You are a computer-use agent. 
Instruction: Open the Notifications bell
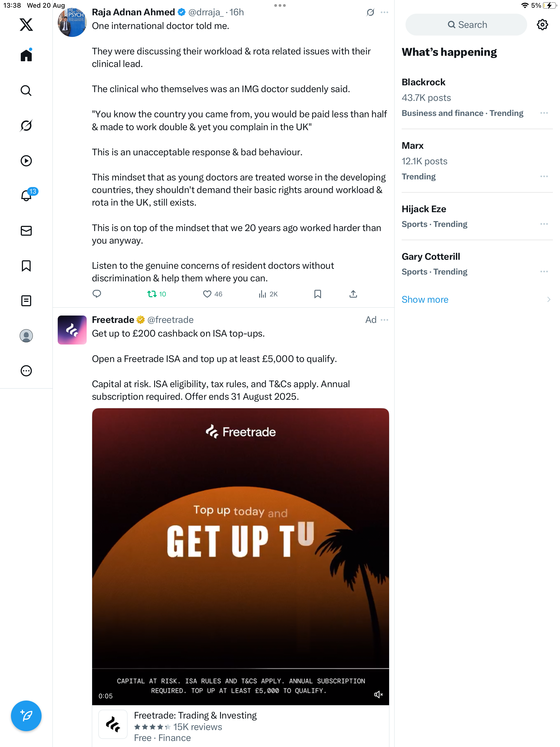[26, 195]
